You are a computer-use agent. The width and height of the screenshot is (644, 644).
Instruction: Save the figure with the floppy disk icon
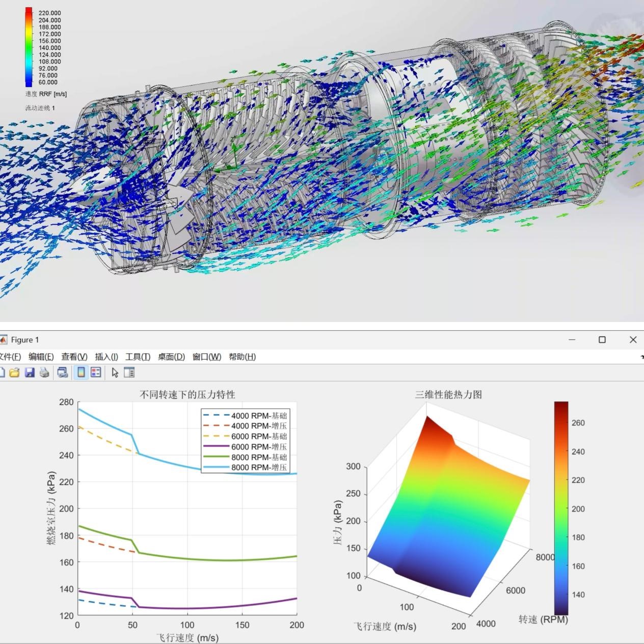[30, 372]
